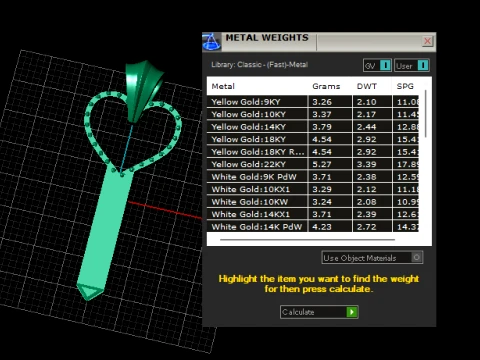Select Yellow Gold:9KY row
The height and width of the screenshot is (360, 480).
coord(313,102)
